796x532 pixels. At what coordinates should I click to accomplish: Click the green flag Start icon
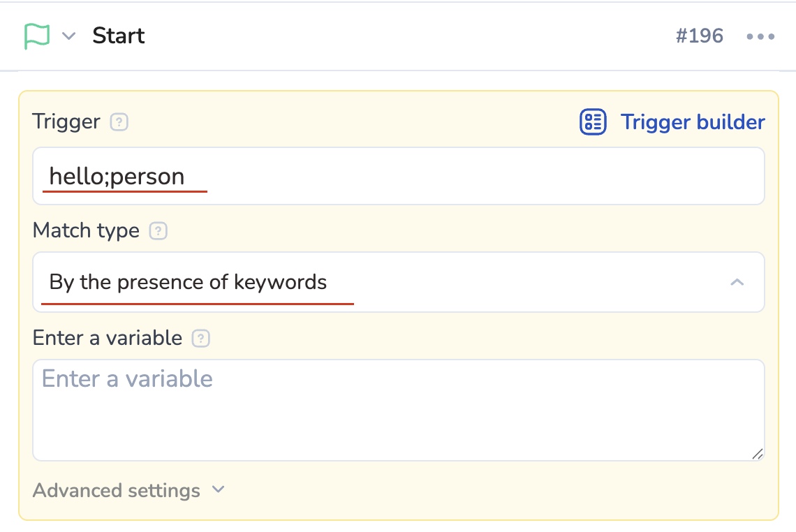click(x=37, y=36)
